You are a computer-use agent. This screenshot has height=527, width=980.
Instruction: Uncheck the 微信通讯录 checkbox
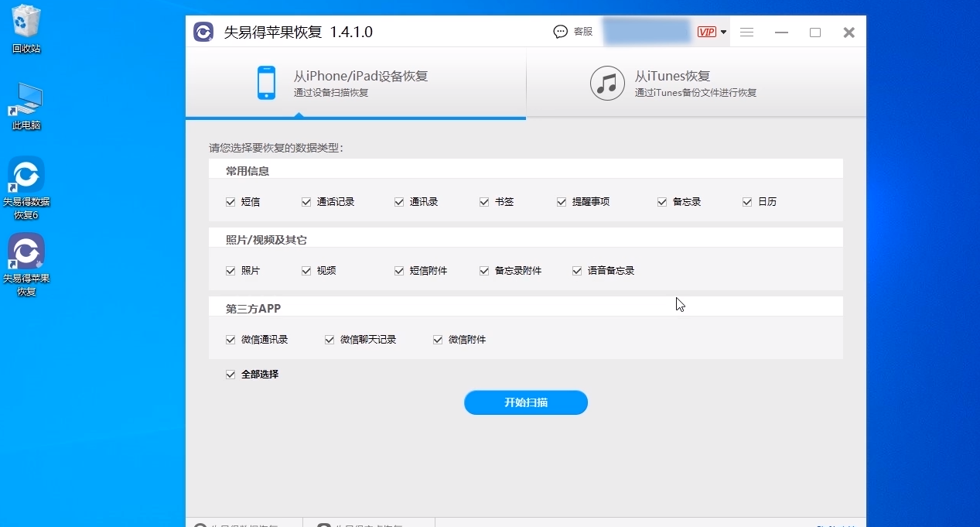(x=230, y=340)
